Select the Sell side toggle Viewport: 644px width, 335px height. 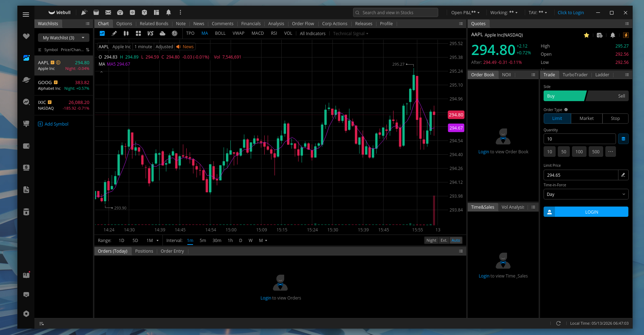[607, 96]
